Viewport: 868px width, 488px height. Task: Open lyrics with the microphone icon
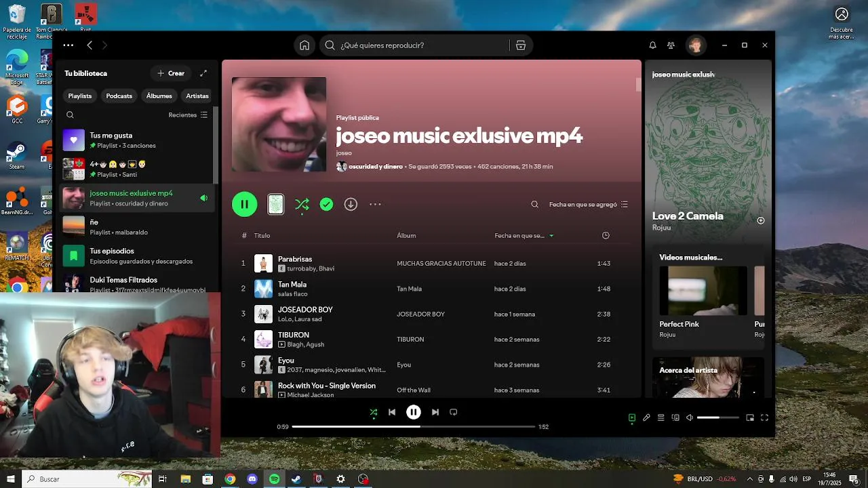coord(646,418)
